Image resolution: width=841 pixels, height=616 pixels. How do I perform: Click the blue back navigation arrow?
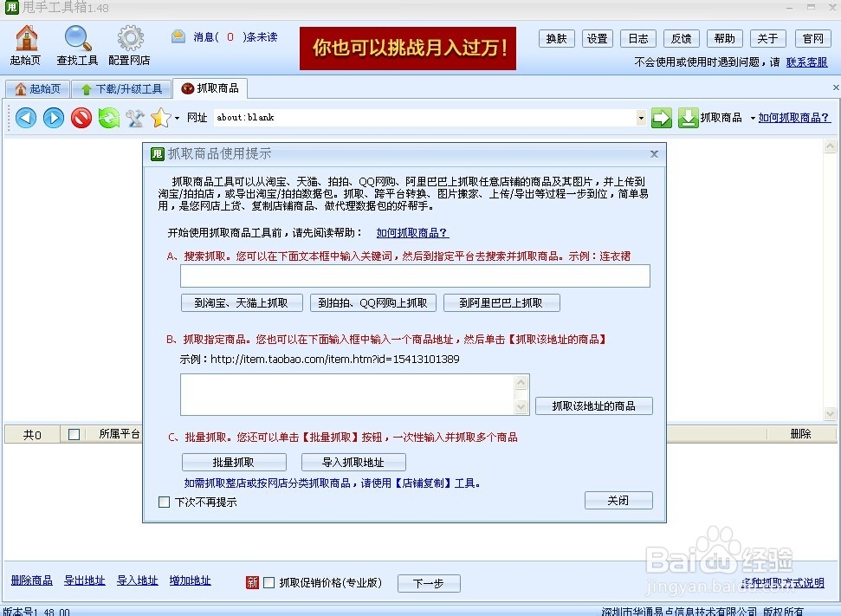tap(26, 117)
